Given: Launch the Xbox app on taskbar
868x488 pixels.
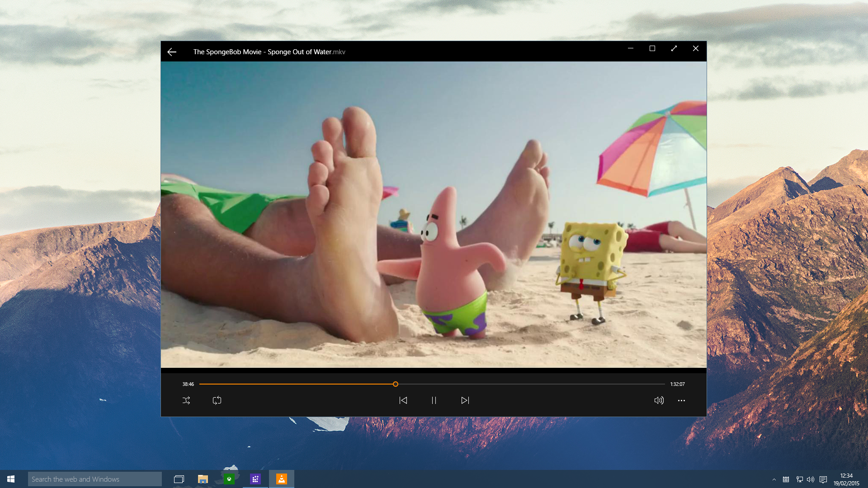Looking at the screenshot, I should (229, 479).
